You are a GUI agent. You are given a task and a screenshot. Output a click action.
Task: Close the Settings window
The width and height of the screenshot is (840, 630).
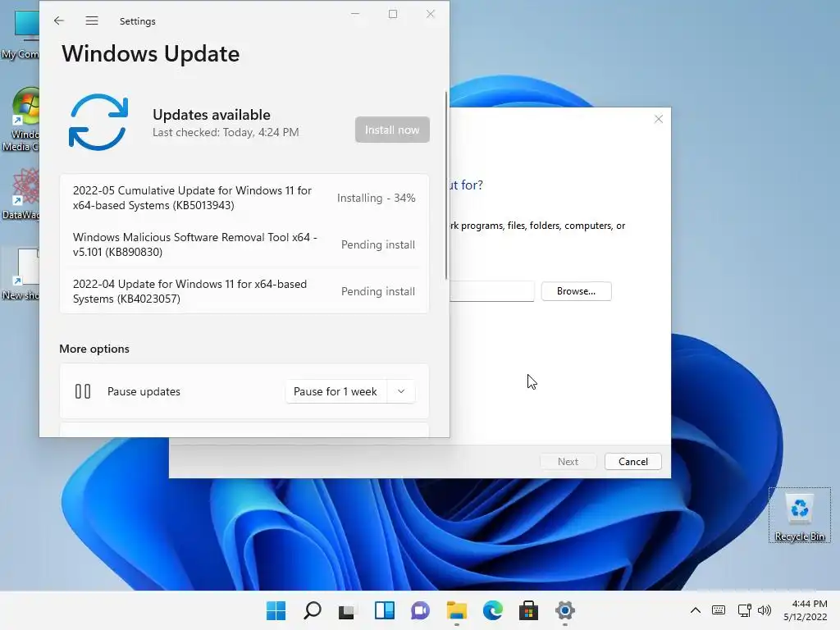[x=430, y=14]
